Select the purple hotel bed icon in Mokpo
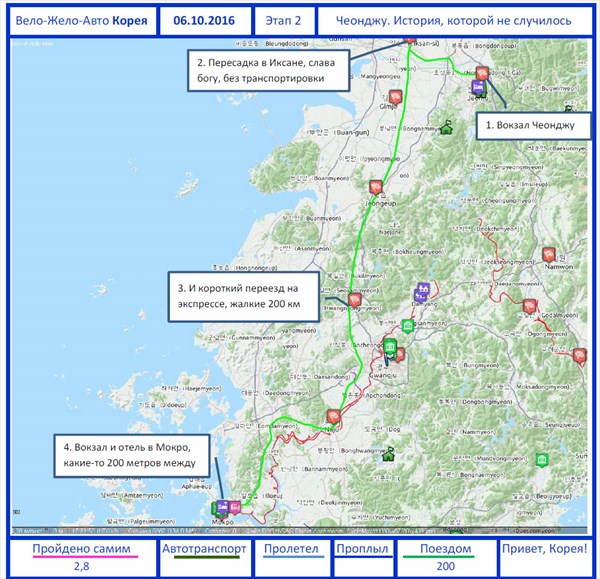Viewport: 600px width, 579px height. pyautogui.click(x=223, y=507)
